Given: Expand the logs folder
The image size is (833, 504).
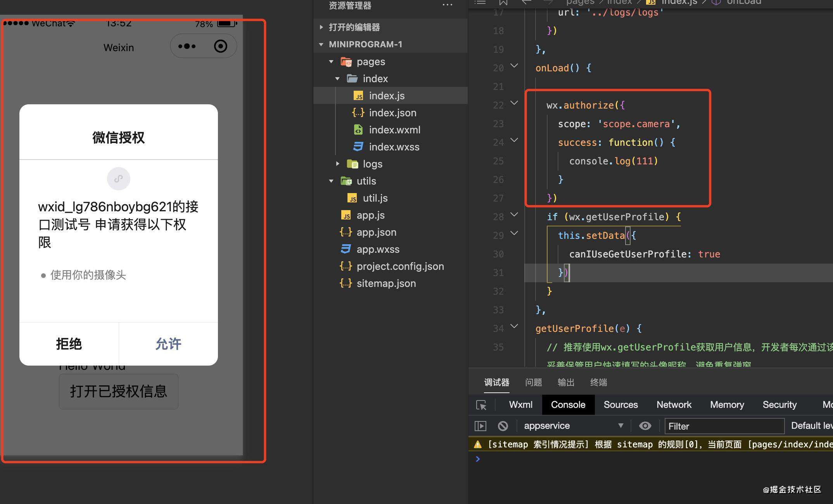Looking at the screenshot, I should 337,164.
